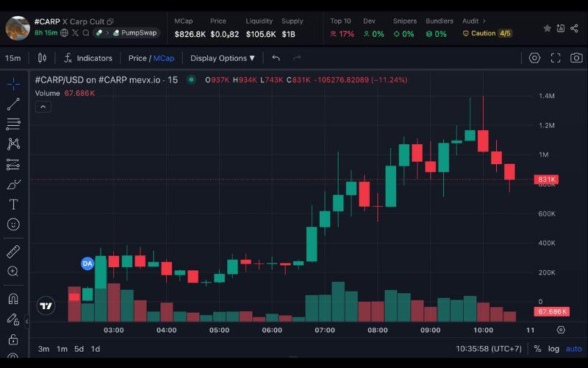Expand the Audit details arrow
Screen dimensions: 588x368
[x=484, y=21]
